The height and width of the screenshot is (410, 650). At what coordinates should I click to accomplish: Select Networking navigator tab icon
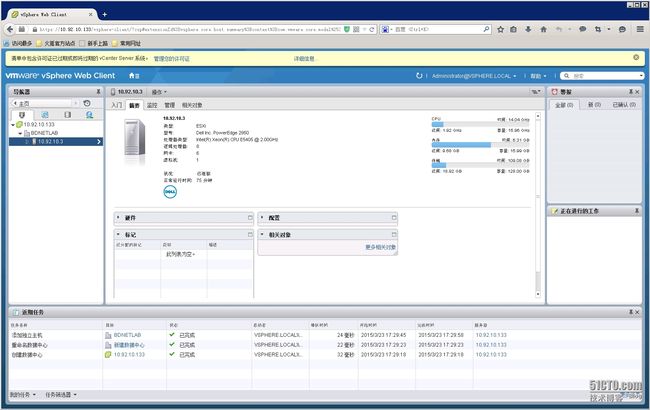coord(90,115)
